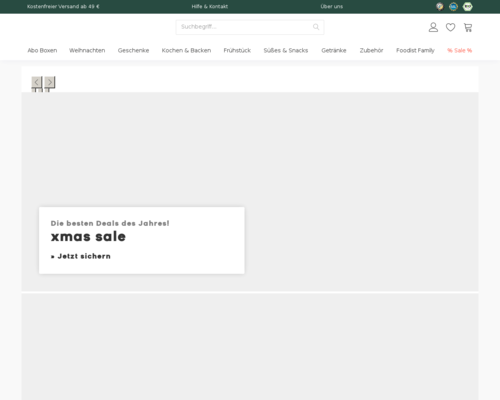Click Kostenfreier Versand ab 49 € text
The height and width of the screenshot is (400, 500).
point(63,6)
